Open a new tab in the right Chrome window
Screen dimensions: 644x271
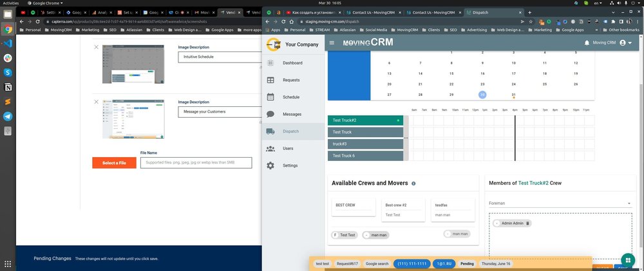(530, 13)
